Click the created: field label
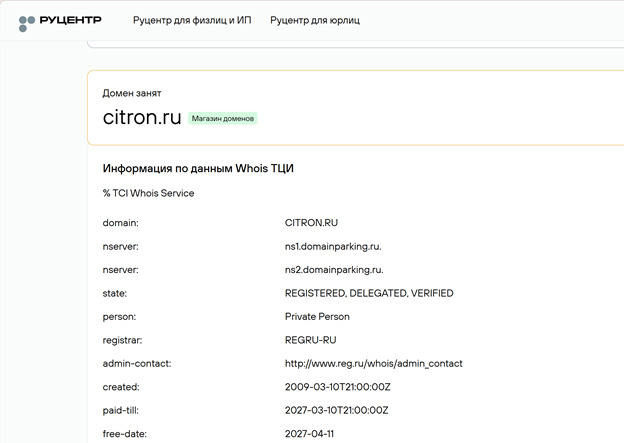This screenshot has width=624, height=443. [x=121, y=387]
